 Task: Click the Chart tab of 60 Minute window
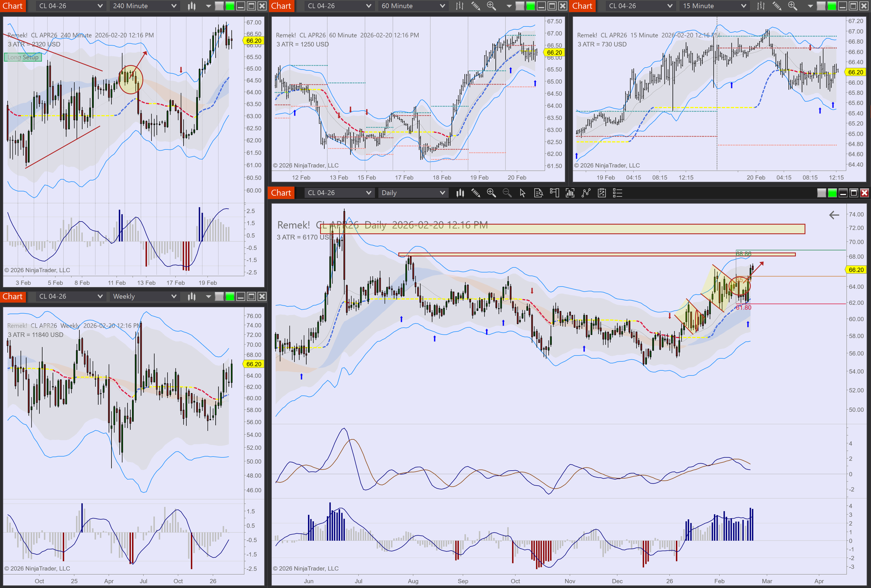[x=281, y=6]
